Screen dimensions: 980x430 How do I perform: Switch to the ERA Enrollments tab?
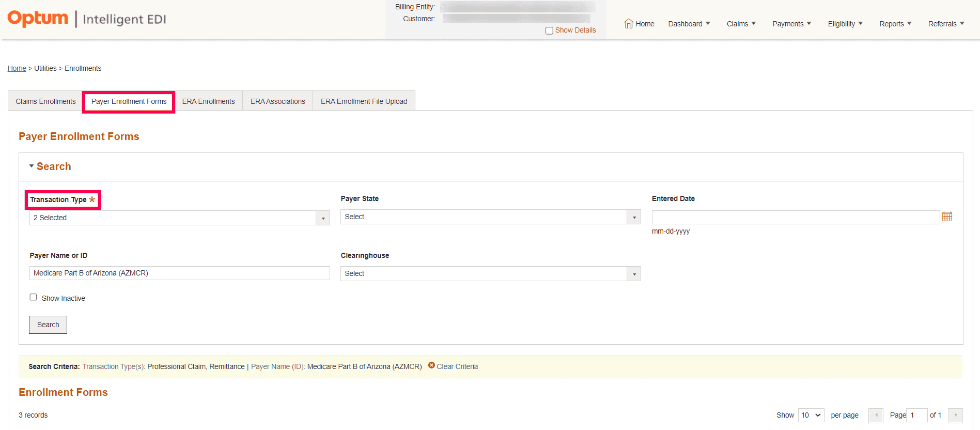208,101
